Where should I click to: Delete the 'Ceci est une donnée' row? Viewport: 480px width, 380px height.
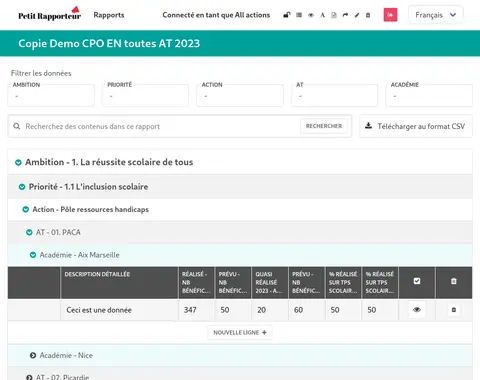(x=454, y=310)
